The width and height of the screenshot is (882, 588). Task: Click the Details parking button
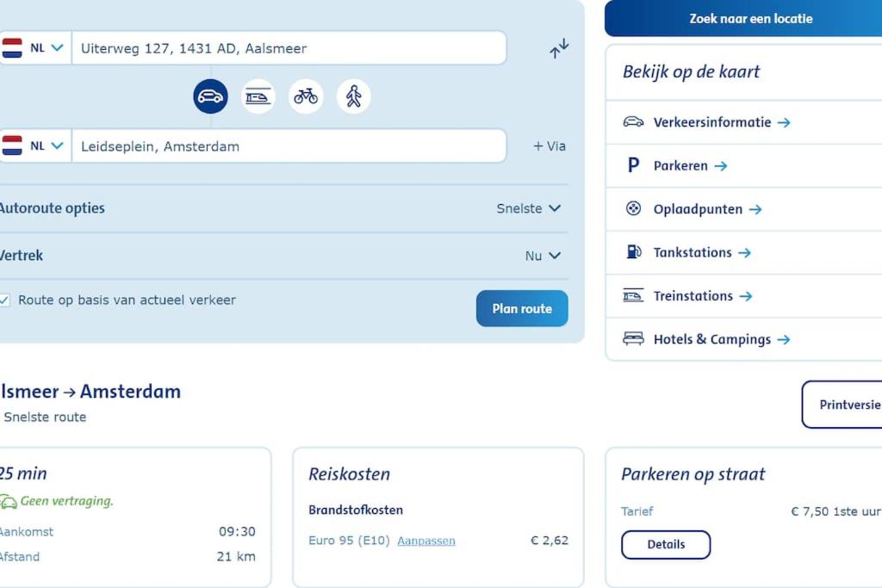pos(666,545)
